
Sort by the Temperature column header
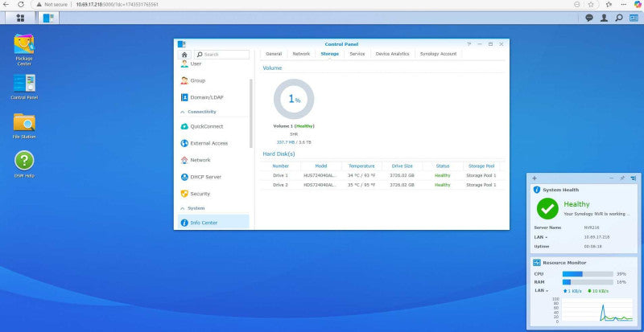(361, 166)
